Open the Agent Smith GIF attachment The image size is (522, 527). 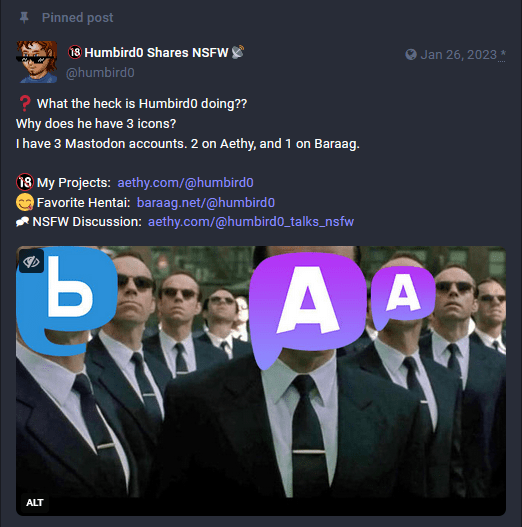click(261, 380)
